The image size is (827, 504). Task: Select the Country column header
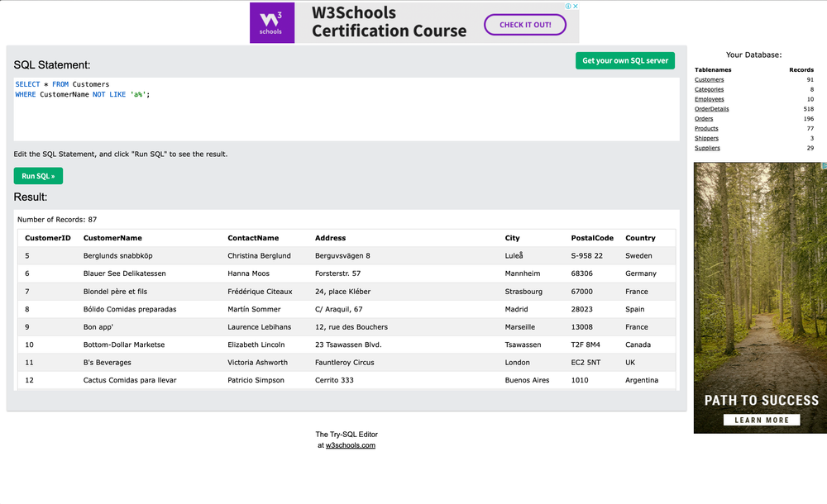tap(640, 238)
